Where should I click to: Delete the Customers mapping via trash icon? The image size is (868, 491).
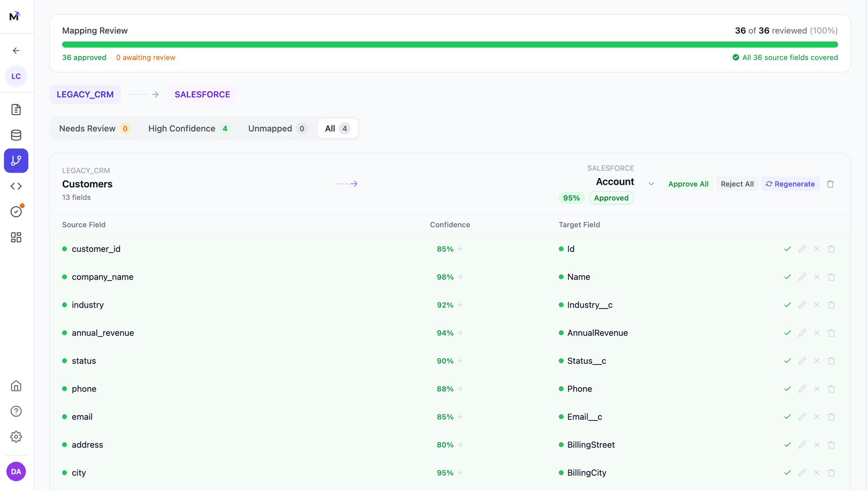pos(830,184)
